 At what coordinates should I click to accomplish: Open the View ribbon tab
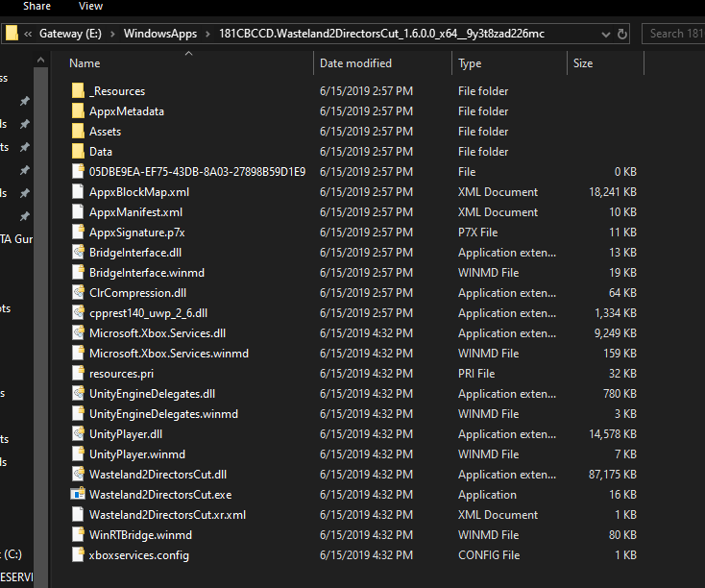pyautogui.click(x=90, y=7)
